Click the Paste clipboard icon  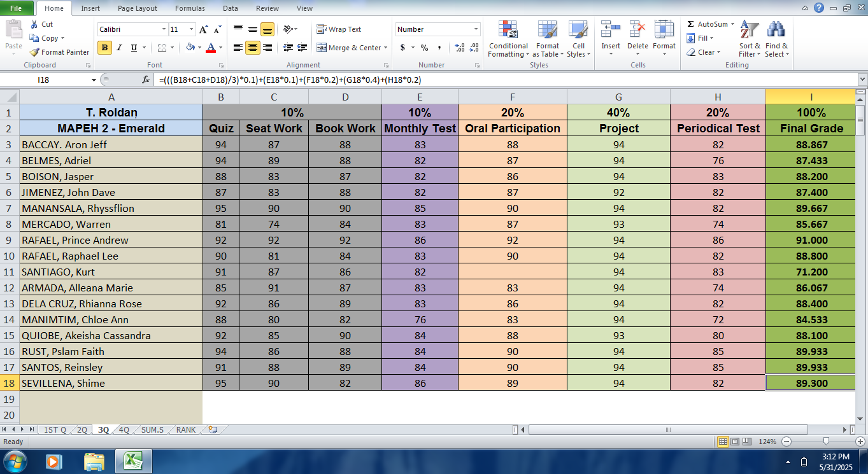pos(13,30)
